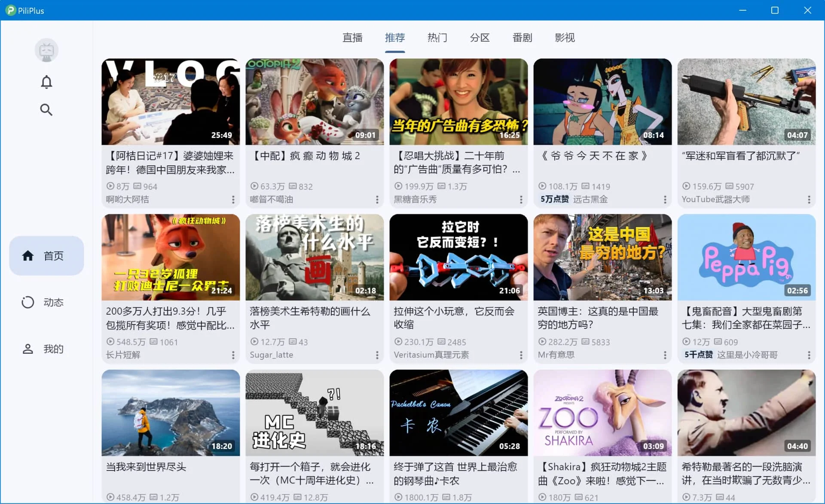Image resolution: width=825 pixels, height=504 pixels.
Task: Open more menu on 爷爷今天不在家 card
Action: tap(665, 200)
